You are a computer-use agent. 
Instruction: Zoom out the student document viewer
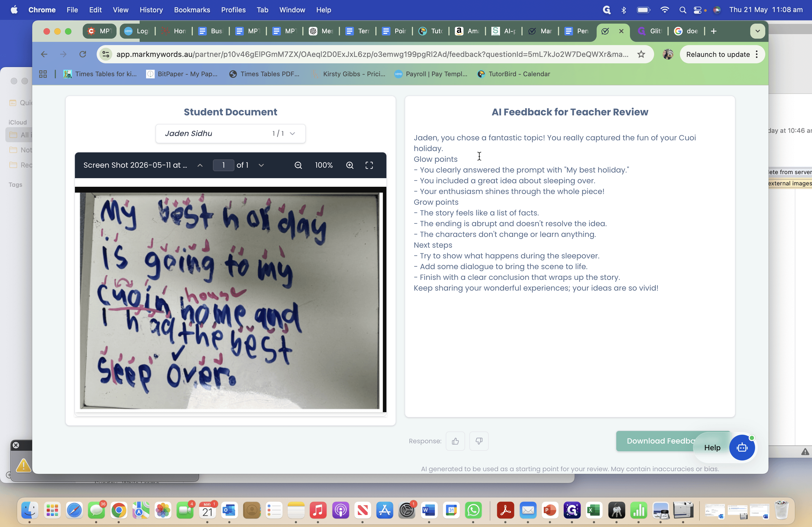[298, 165]
